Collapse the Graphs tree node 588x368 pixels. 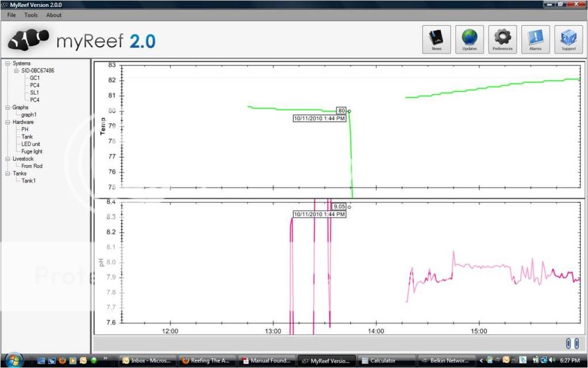pos(7,108)
